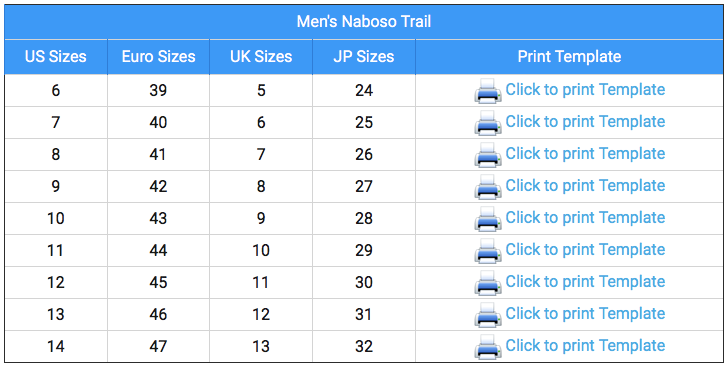728x366 pixels.
Task: Click the printer icon for US size 13
Action: click(488, 315)
